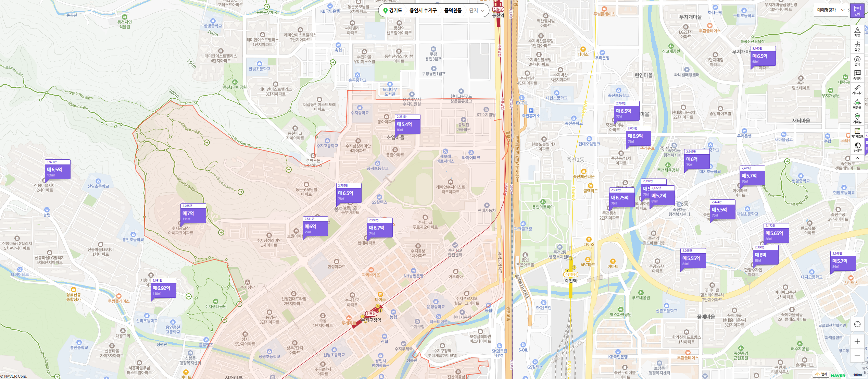Activate 거리뷰 street view mode
The image size is (868, 379).
[x=857, y=119]
